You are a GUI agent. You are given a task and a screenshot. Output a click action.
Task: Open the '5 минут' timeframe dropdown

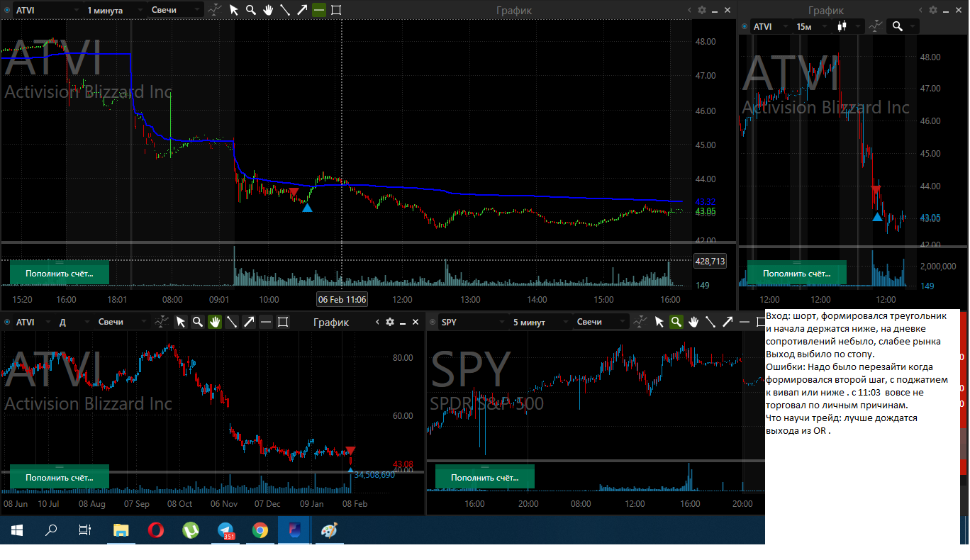(x=540, y=322)
